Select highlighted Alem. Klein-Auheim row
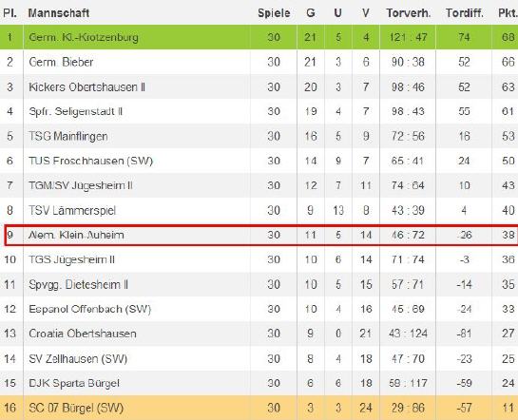The height and width of the screenshot is (420, 518). (261, 235)
